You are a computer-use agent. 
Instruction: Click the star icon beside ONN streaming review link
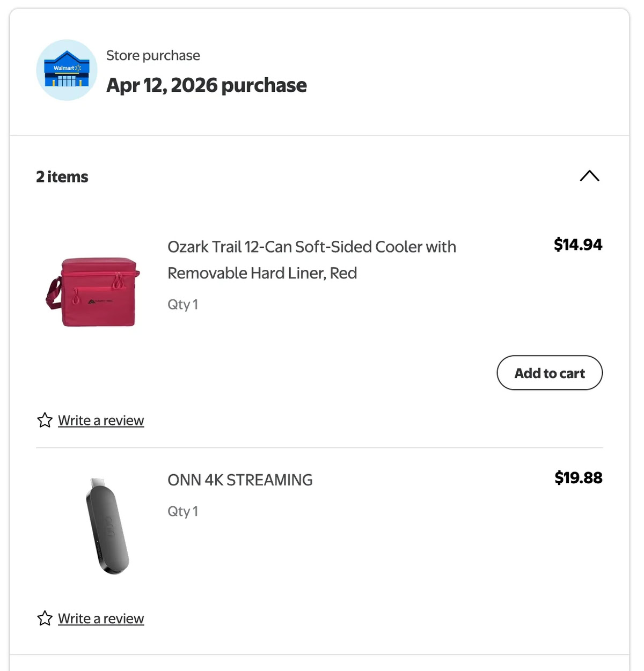pyautogui.click(x=45, y=618)
